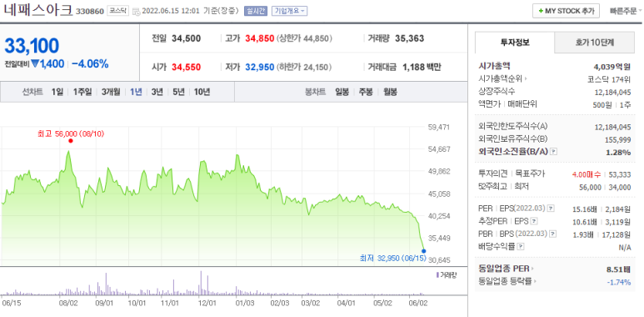Click the 하한가 24,150 lower limit text
This screenshot has height=317, width=644.
[304, 67]
